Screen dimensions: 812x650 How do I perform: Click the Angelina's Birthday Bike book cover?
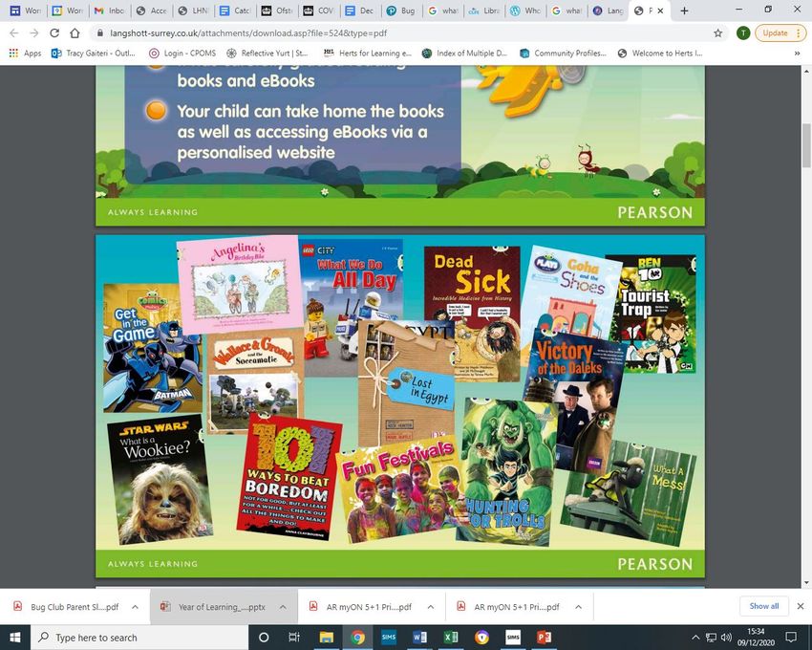click(239, 284)
